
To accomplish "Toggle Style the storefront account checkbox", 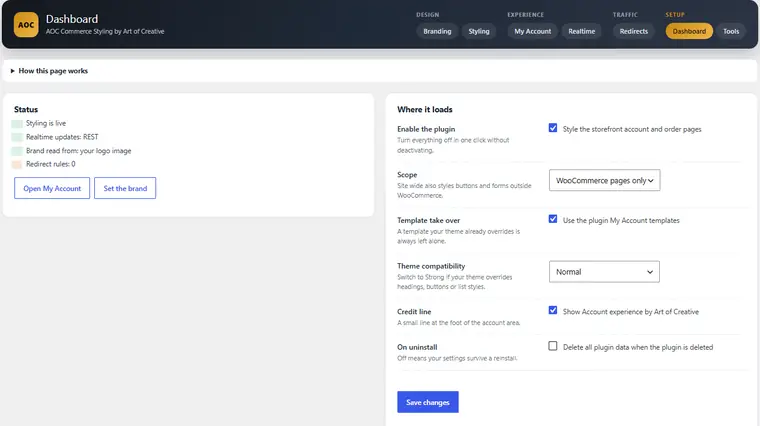I will click(553, 128).
